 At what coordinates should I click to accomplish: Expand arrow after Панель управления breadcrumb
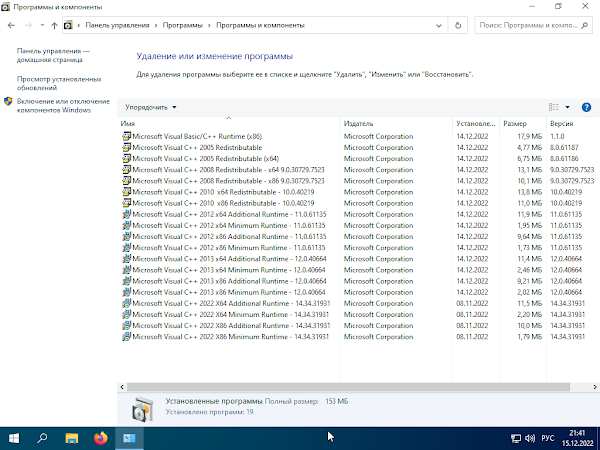pyautogui.click(x=156, y=25)
